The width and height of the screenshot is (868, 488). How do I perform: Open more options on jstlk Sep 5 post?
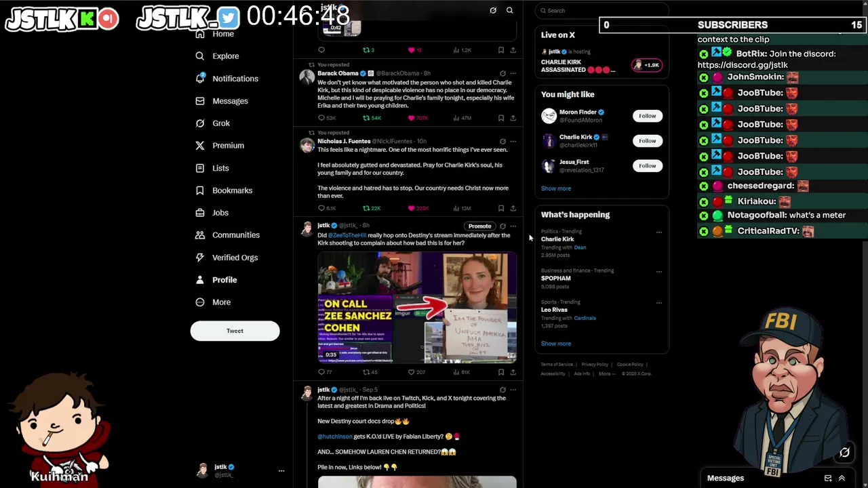[x=513, y=390]
